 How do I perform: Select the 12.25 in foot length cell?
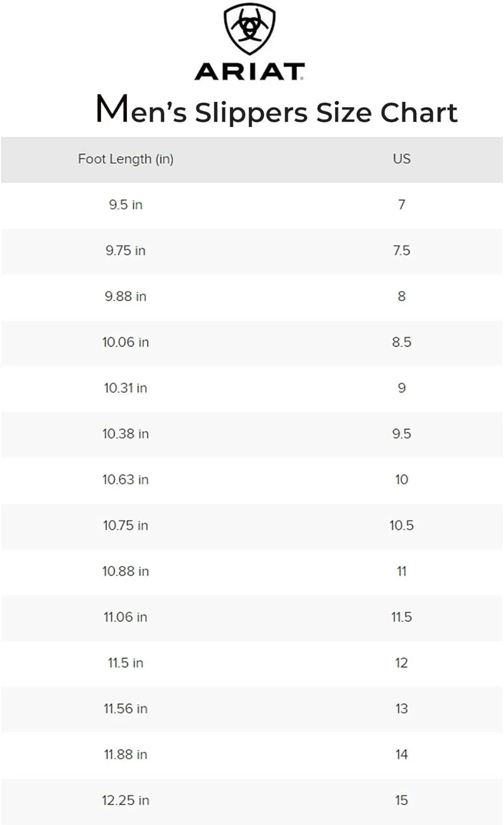(x=126, y=800)
